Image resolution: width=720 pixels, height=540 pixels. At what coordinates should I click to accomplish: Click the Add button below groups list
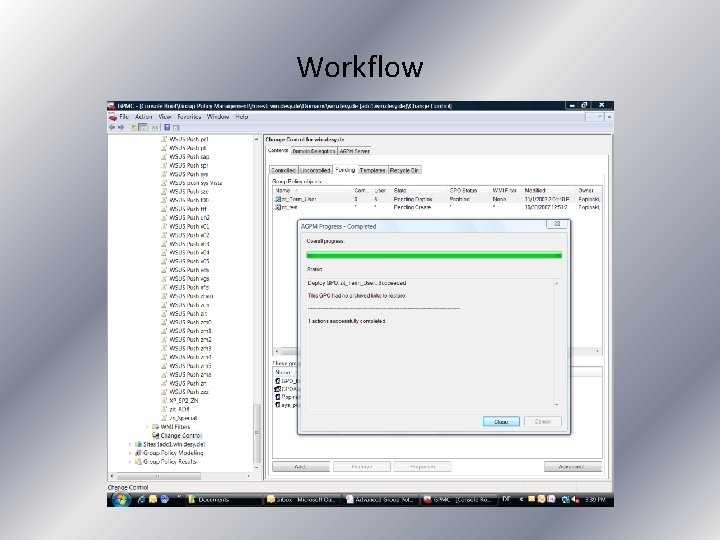pos(301,467)
